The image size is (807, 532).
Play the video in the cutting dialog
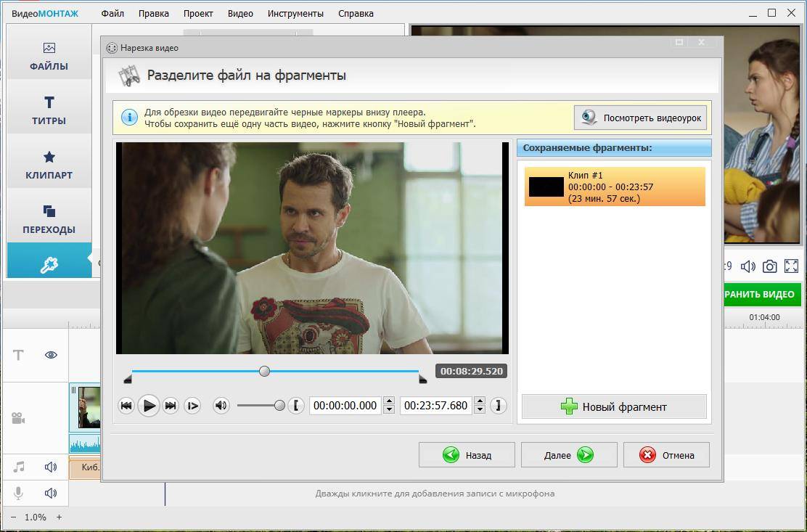(149, 406)
